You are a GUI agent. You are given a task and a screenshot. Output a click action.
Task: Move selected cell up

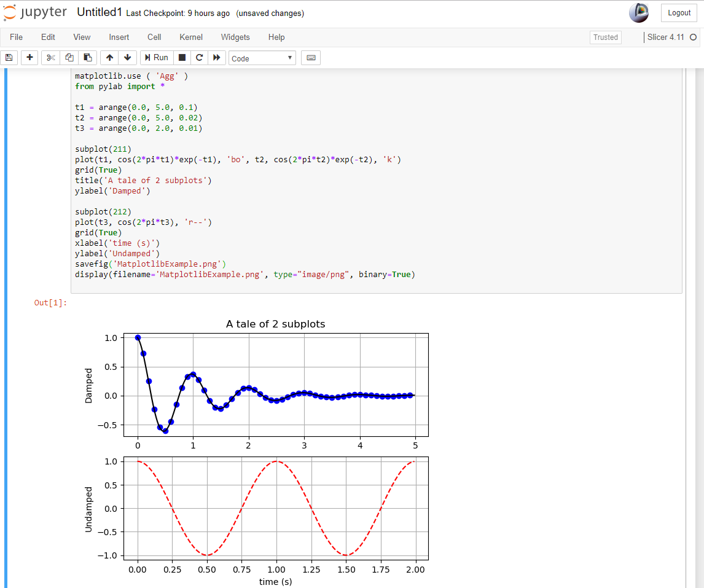click(x=109, y=58)
